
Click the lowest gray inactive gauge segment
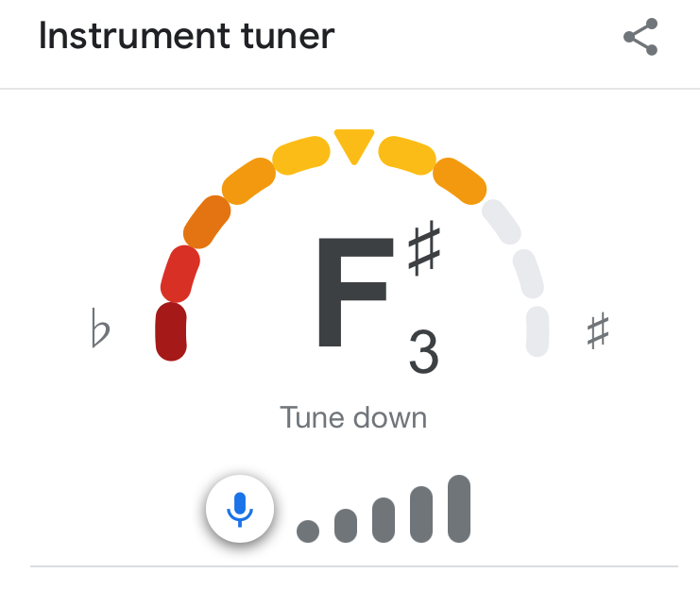538,331
